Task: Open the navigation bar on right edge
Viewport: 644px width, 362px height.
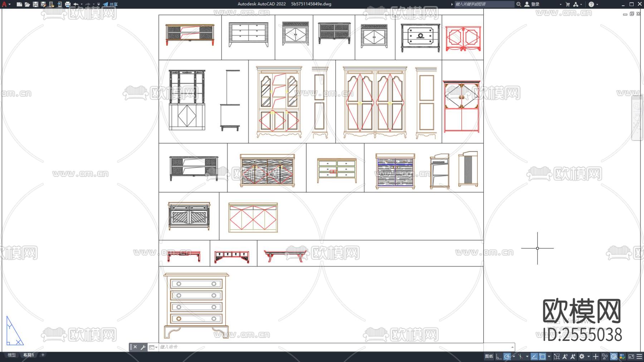Action: (x=637, y=118)
